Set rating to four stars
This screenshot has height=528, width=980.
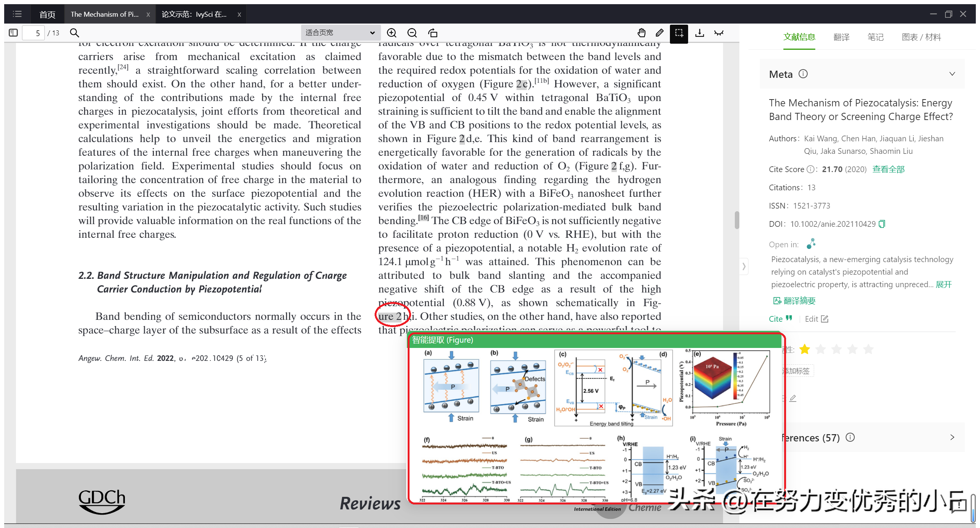point(852,349)
